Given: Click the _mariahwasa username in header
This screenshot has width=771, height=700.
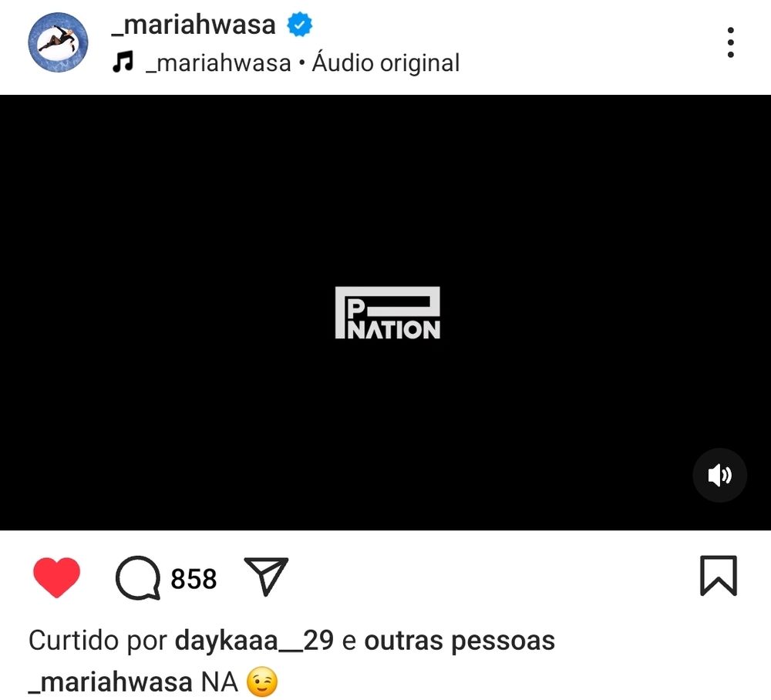Looking at the screenshot, I should (x=194, y=25).
